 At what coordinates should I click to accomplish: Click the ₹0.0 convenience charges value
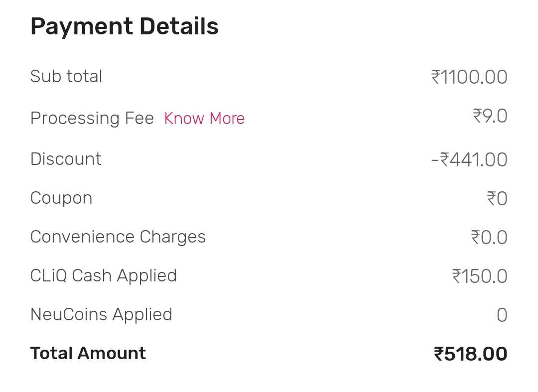[x=489, y=238]
